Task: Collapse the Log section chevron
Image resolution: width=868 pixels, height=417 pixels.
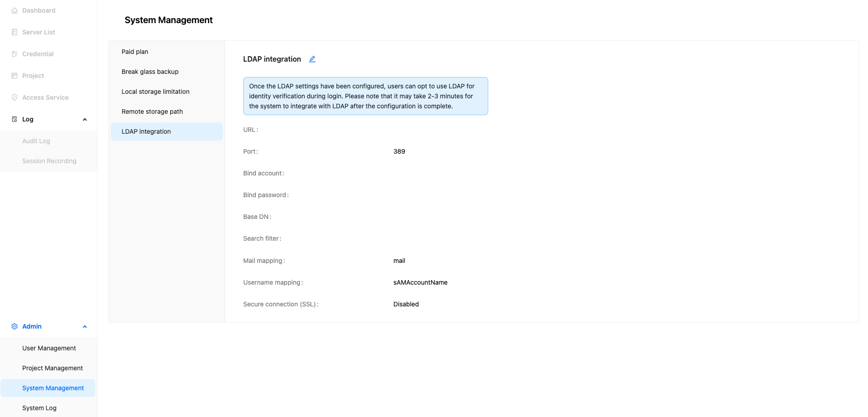Action: coord(85,119)
